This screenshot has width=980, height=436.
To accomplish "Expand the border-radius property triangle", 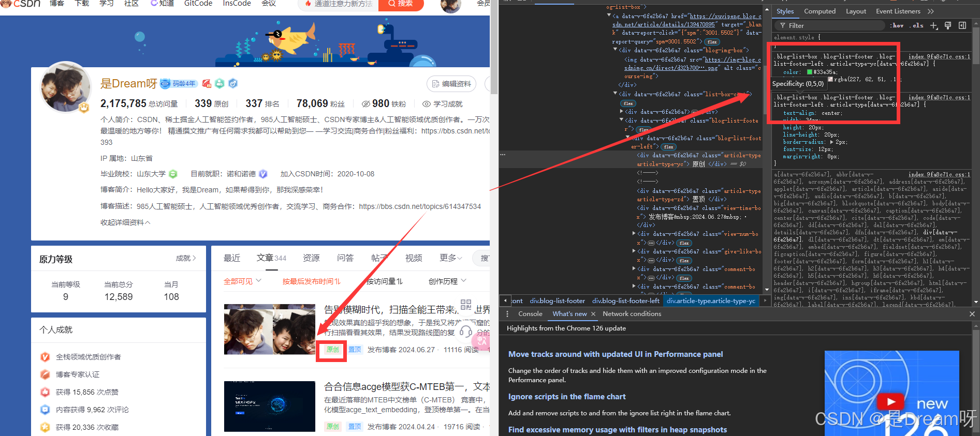I will click(x=831, y=142).
